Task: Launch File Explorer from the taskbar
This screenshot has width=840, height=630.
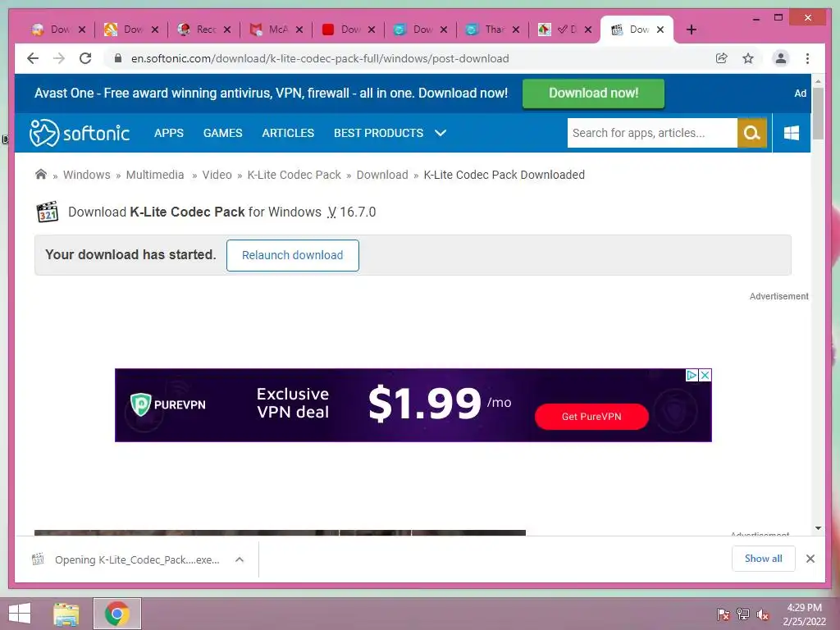Action: click(66, 614)
